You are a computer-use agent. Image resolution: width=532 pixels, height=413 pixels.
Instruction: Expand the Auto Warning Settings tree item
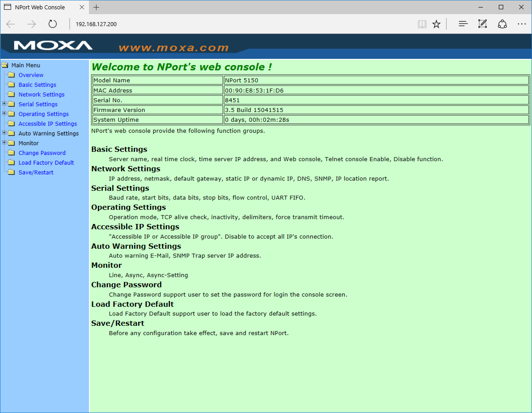pyautogui.click(x=4, y=133)
